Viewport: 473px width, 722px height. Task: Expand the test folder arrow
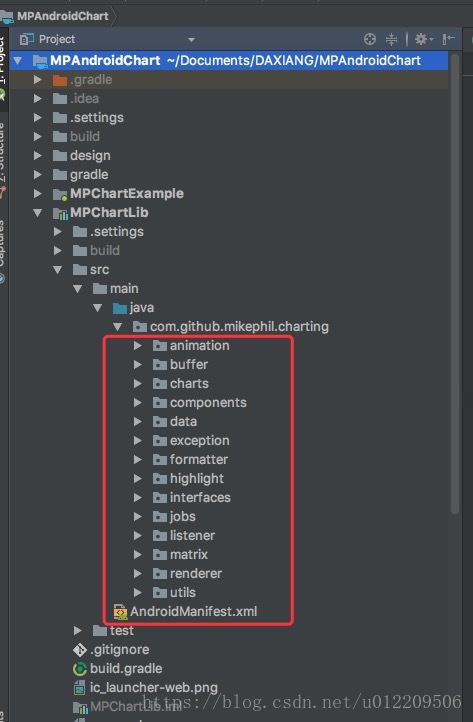click(78, 630)
